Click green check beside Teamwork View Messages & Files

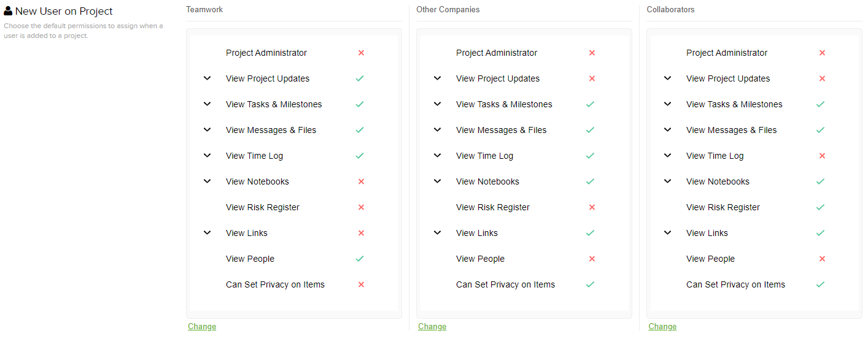[360, 130]
